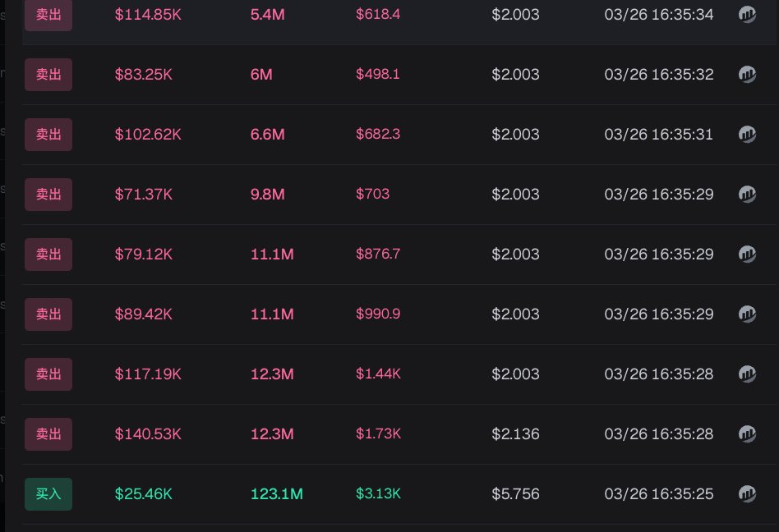779x532 pixels.
Task: Select the amount $140.53K
Action: pos(148,433)
